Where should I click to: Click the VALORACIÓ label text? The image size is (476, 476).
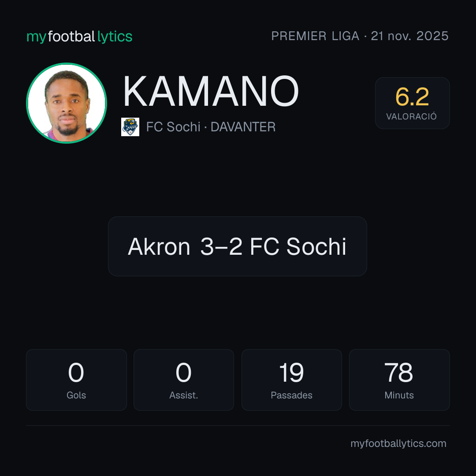pos(411,116)
